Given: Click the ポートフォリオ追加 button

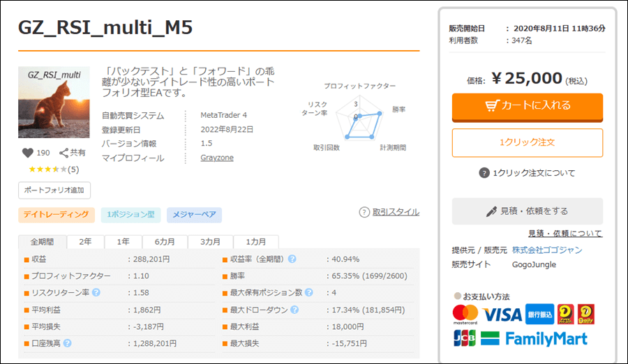Looking at the screenshot, I should [x=54, y=190].
